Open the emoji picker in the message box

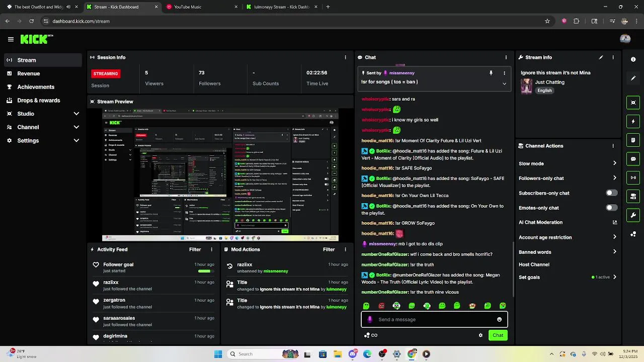coord(499,319)
